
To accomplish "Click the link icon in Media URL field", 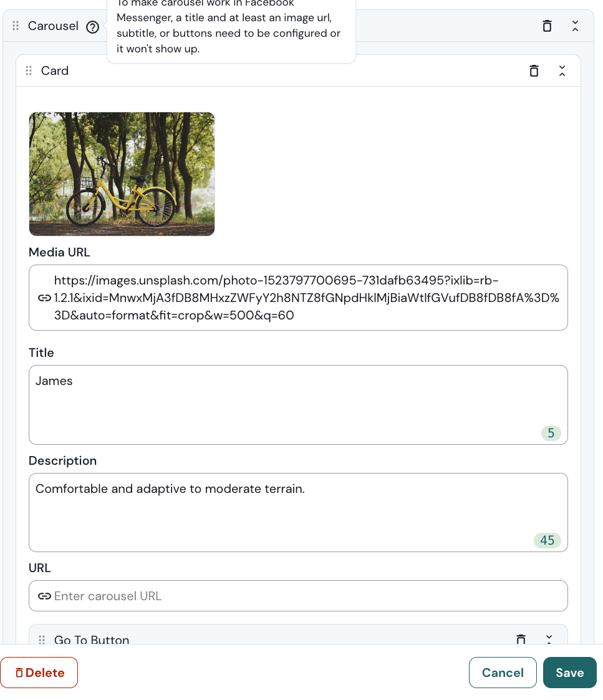I will (44, 298).
